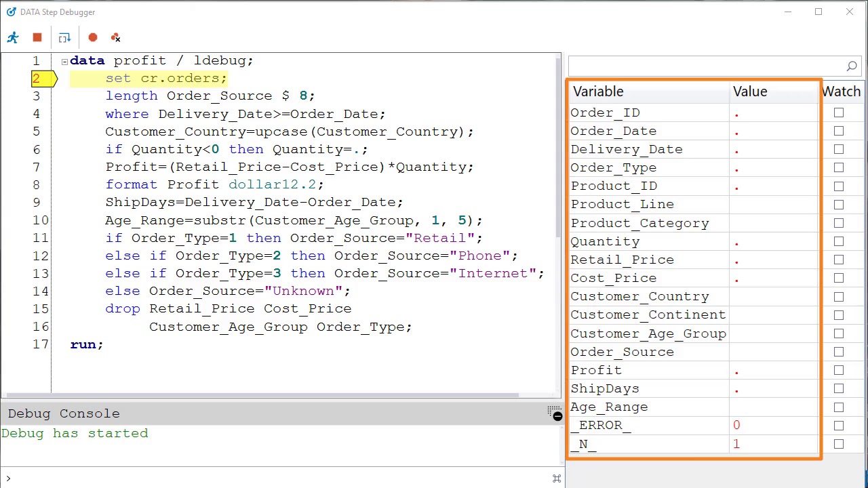Toggle breakpoint using the red circle icon
Viewport: 868px width, 488px height.
coord(93,38)
